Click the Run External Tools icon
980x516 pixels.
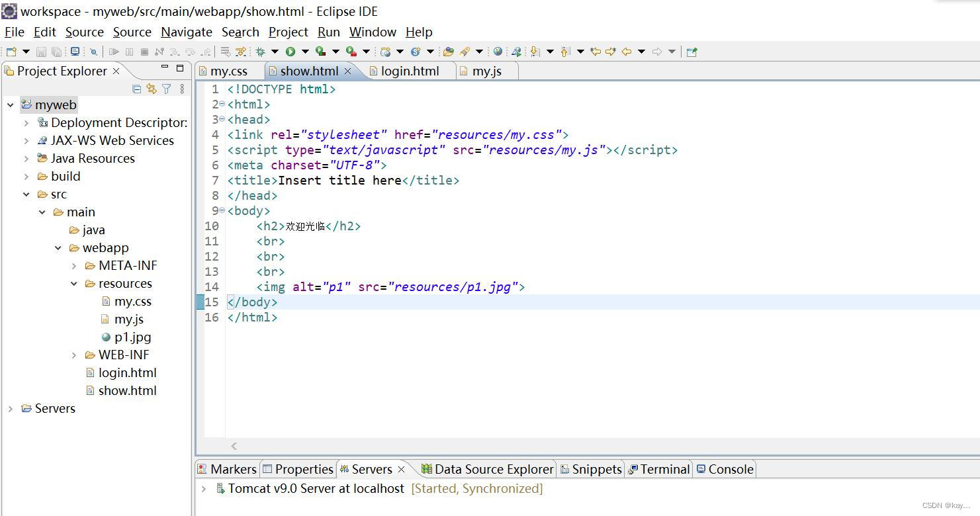[351, 52]
